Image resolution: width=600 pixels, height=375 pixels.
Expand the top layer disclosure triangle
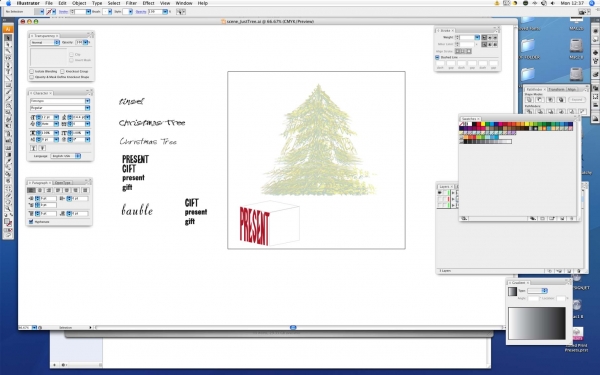[453, 192]
